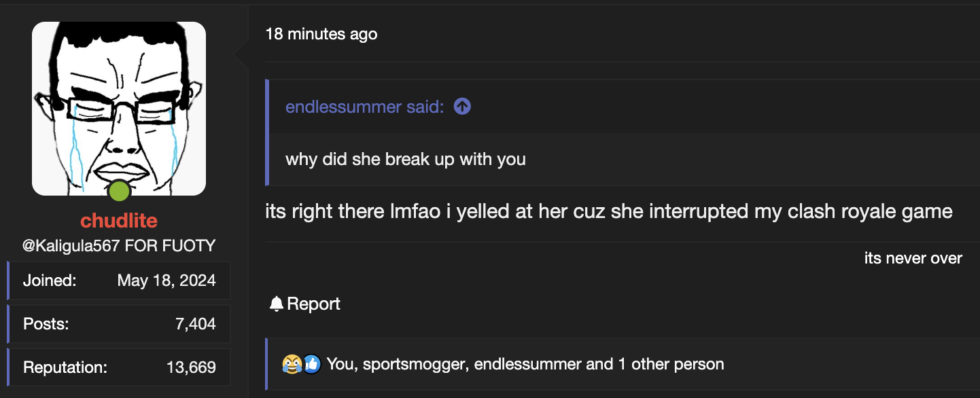The width and height of the screenshot is (980, 398).
Task: Click the join date May 18, 2024
Action: 167,281
